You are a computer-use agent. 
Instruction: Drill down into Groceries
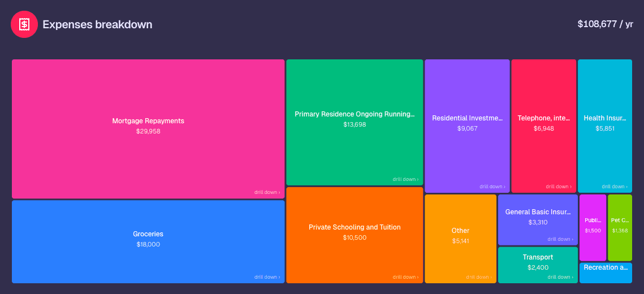coord(267,276)
